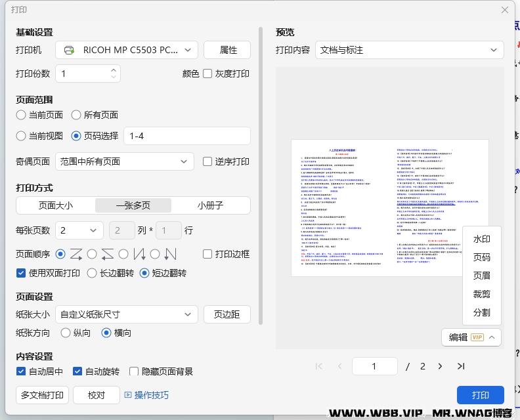Open 奇偶页面 范围中所有页面 dropdown

pos(124,162)
